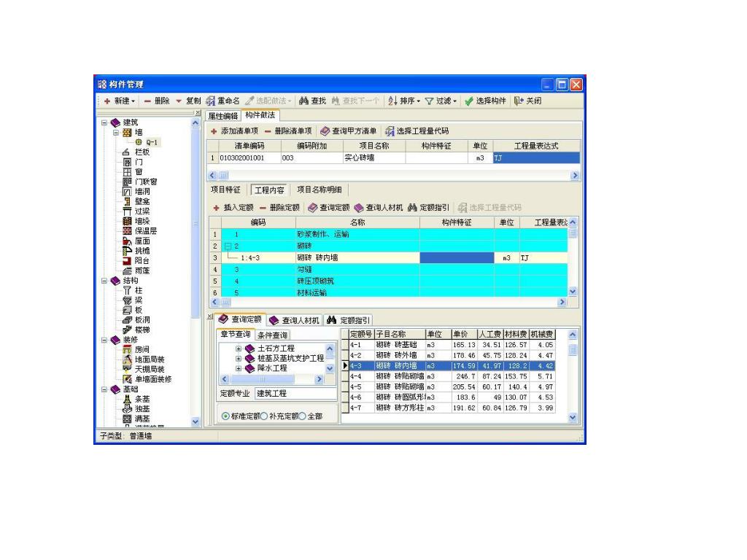Select the 阳台 icon in tree
The height and width of the screenshot is (560, 747).
click(x=127, y=261)
